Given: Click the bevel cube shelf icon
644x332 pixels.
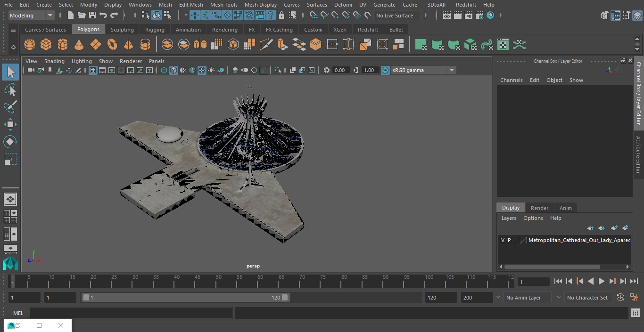Looking at the screenshot, I should click(316, 45).
